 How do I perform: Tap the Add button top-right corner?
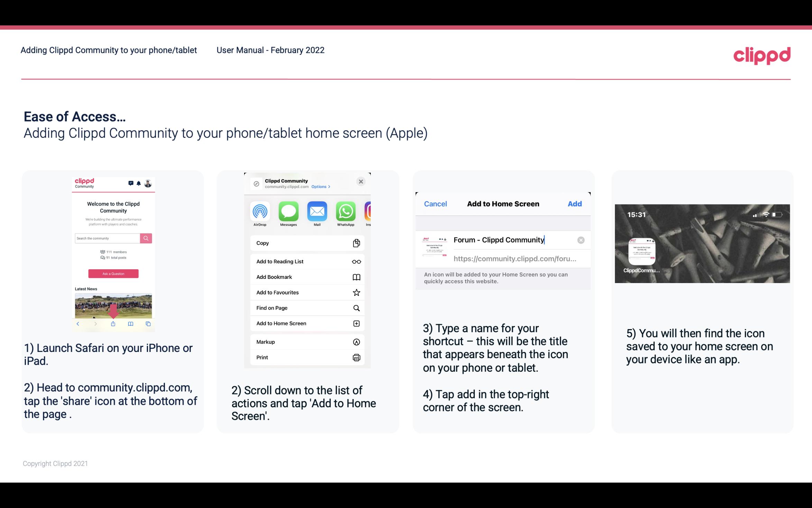tap(574, 204)
